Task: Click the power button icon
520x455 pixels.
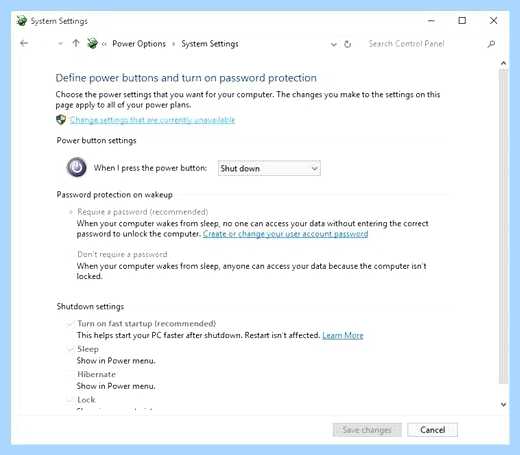Action: 76,167
